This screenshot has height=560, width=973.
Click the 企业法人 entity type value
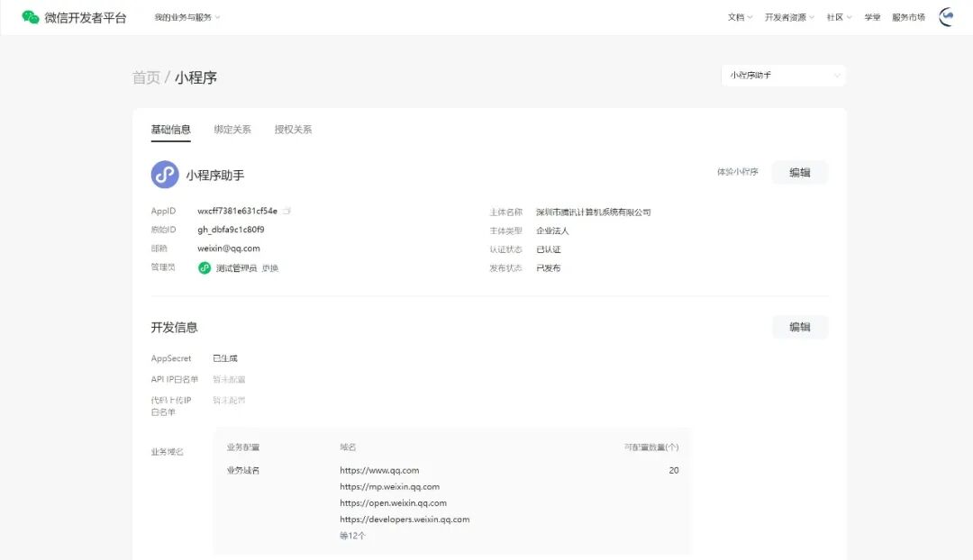tap(552, 230)
